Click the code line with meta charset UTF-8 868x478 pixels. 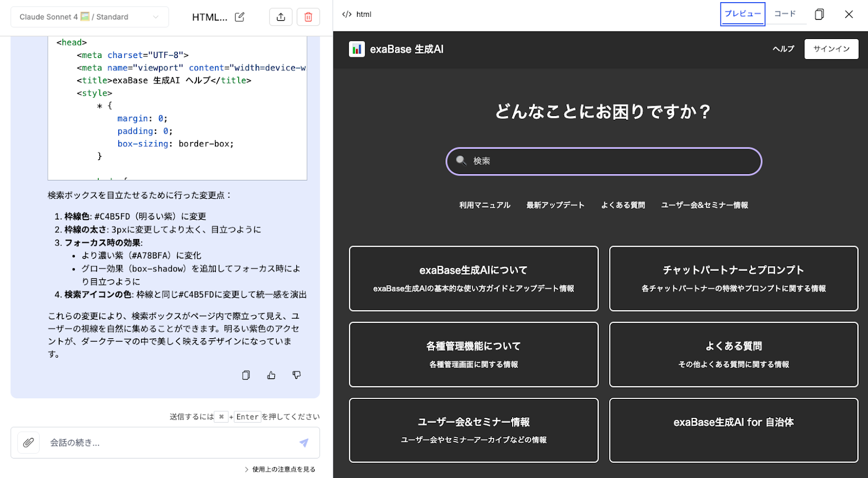pos(132,55)
